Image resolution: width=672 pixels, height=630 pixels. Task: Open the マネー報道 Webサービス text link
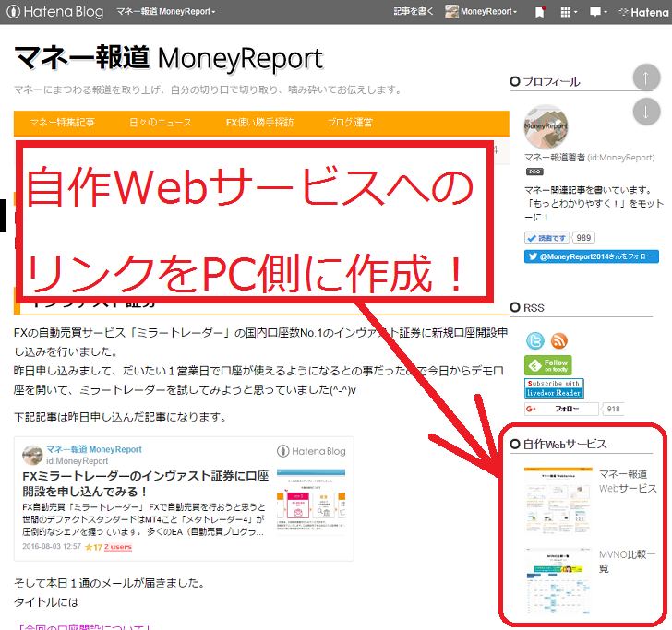pos(628,481)
